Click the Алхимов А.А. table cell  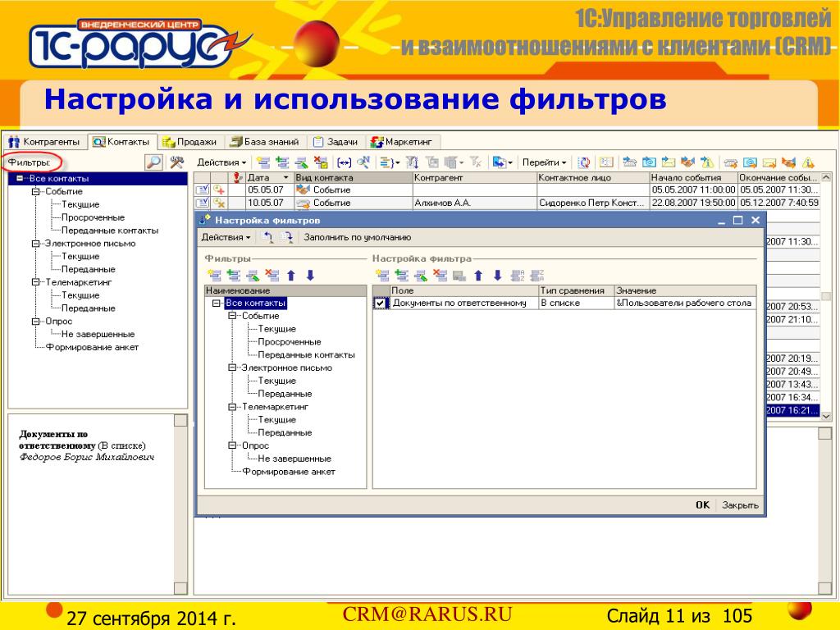[x=474, y=203]
